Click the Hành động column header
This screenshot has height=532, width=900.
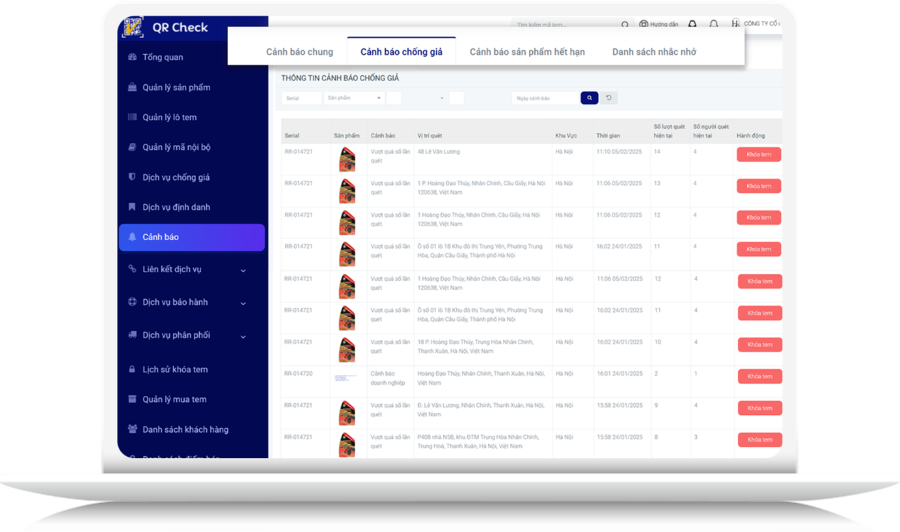[x=751, y=135]
